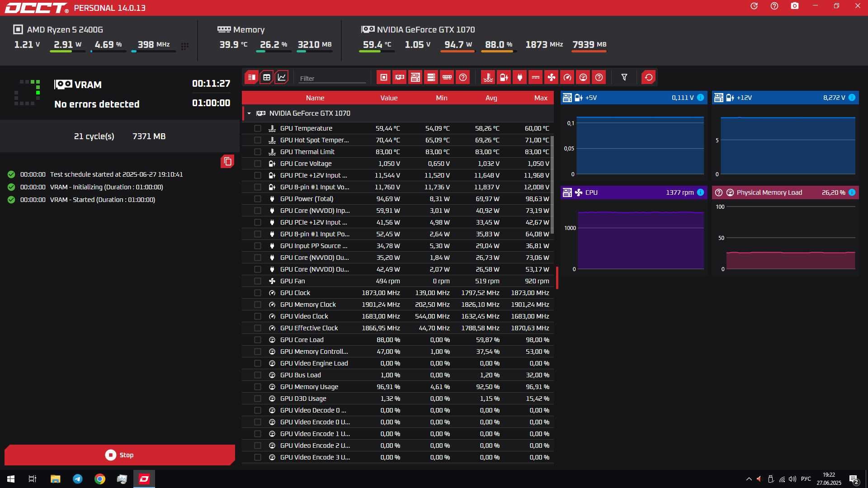Sort by the Name column header
Viewport: 868px width, 488px height.
click(x=315, y=98)
